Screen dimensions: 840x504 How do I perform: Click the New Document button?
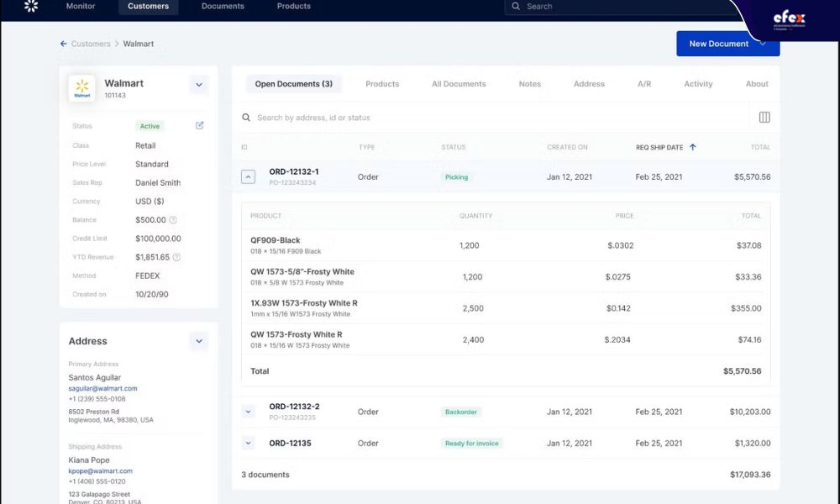728,44
